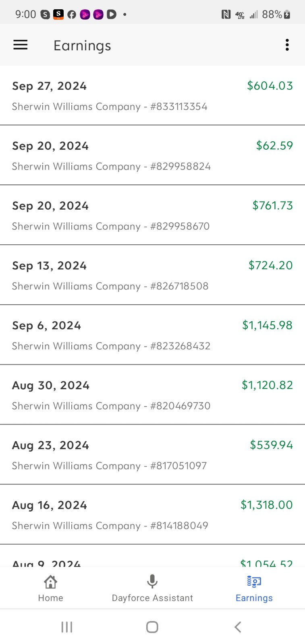Open the Sep 27, 2024 earning statement
The width and height of the screenshot is (305, 644).
pyautogui.click(x=152, y=95)
